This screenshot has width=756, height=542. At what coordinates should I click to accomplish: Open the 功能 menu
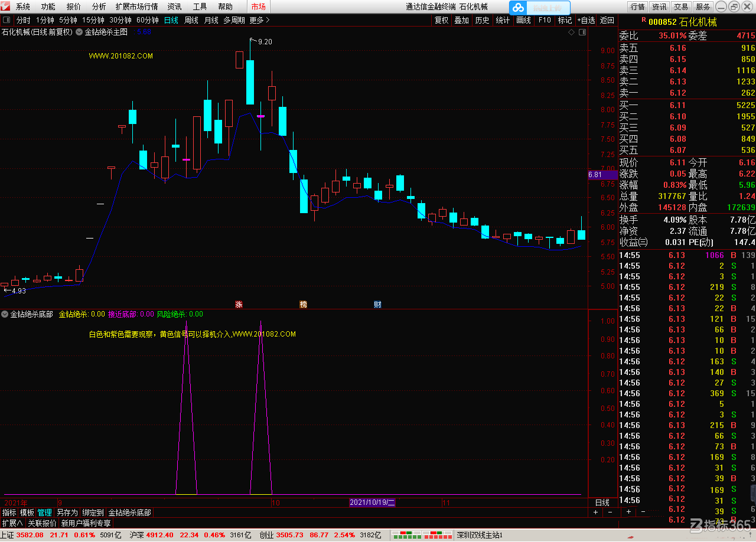48,6
